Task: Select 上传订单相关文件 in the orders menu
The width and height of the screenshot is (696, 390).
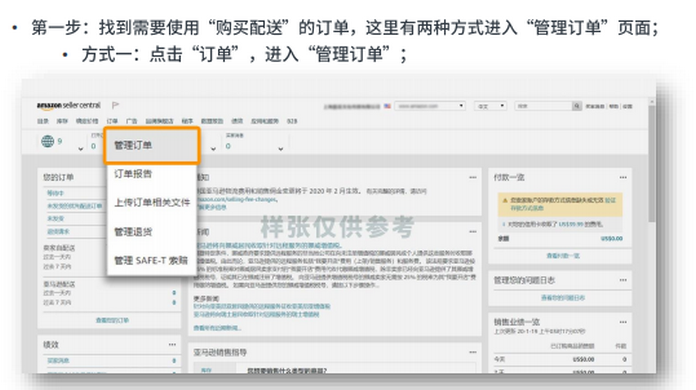Action: pyautogui.click(x=152, y=202)
